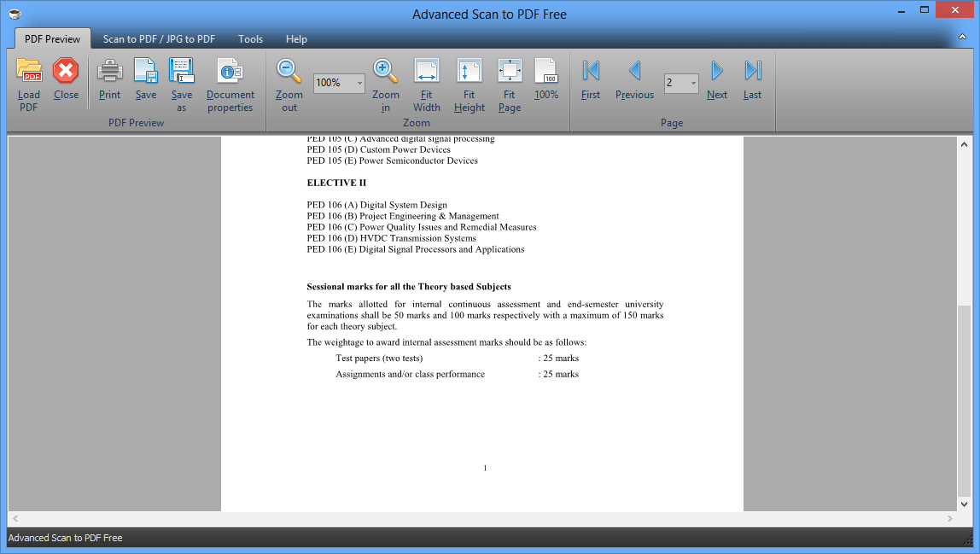Open the page number dropdown
The image size is (980, 554).
pyautogui.click(x=693, y=83)
